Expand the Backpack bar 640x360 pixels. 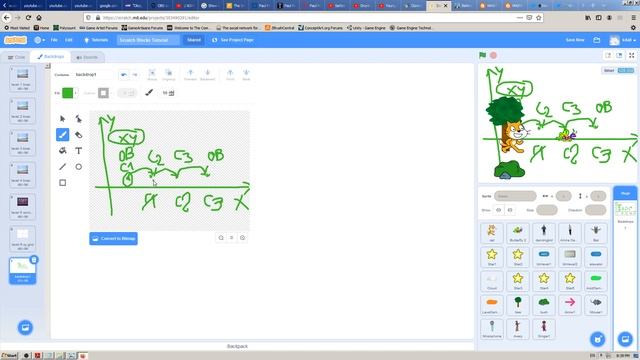coord(237,346)
